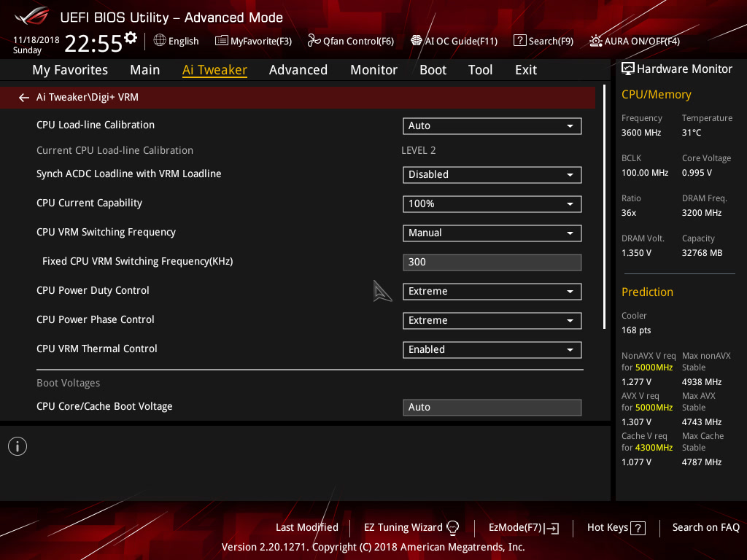Click the ROG logo icon

[31, 17]
